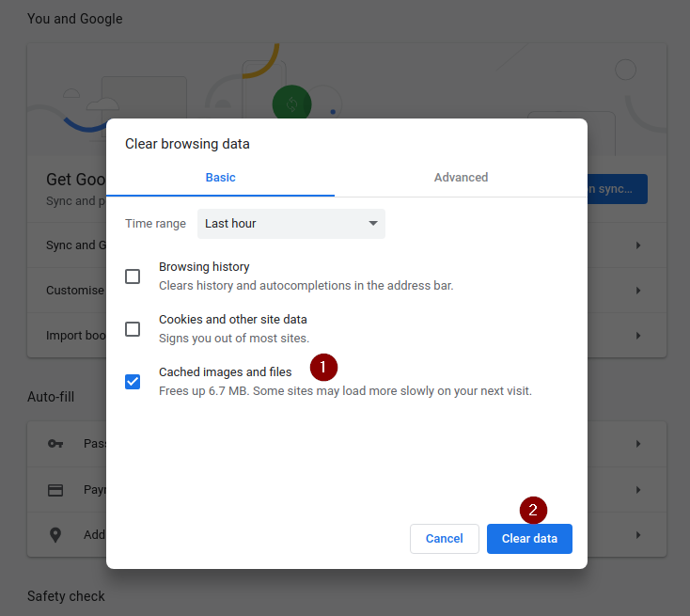690x616 pixels.
Task: Check the Browsing history checkbox
Action: 133,276
